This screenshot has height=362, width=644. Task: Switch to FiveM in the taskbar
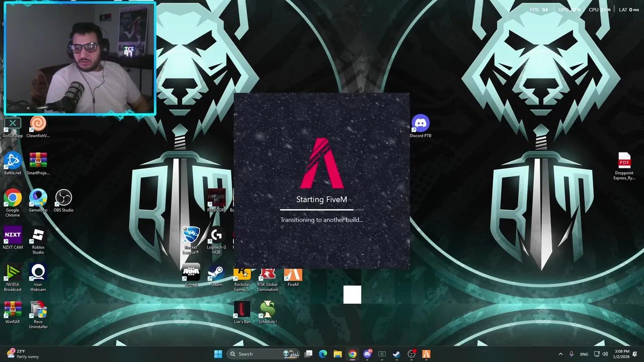click(426, 354)
